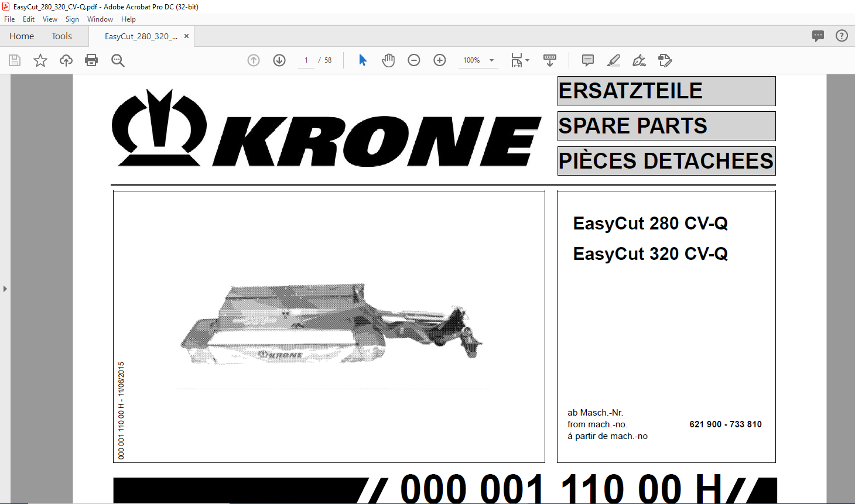Click the PDF icon in title bar
This screenshot has height=504, width=855.
[x=6, y=6]
